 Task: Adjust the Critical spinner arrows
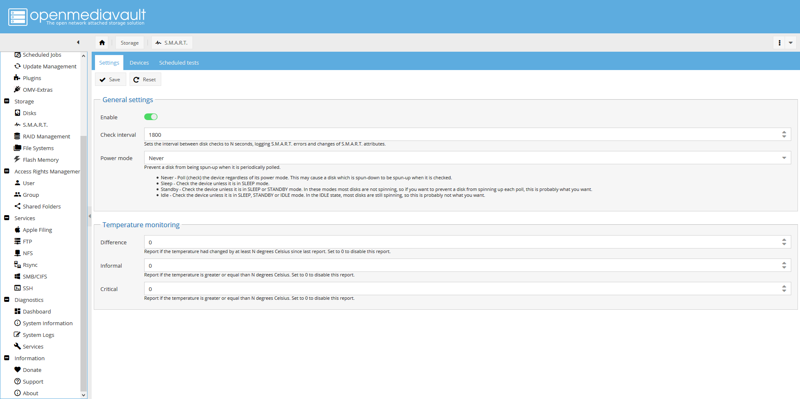[784, 289]
